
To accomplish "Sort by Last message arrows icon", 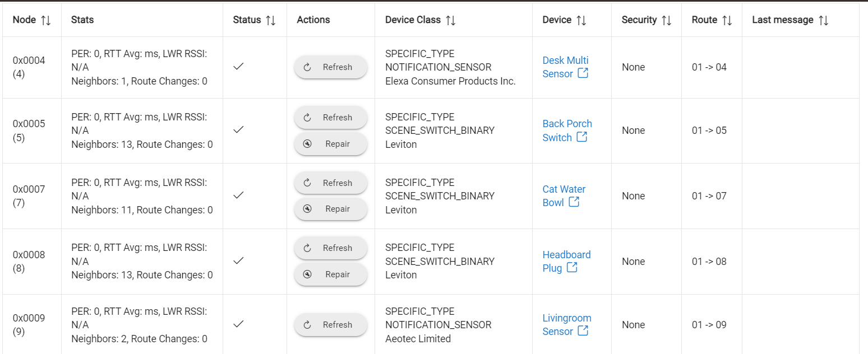I will tap(824, 20).
